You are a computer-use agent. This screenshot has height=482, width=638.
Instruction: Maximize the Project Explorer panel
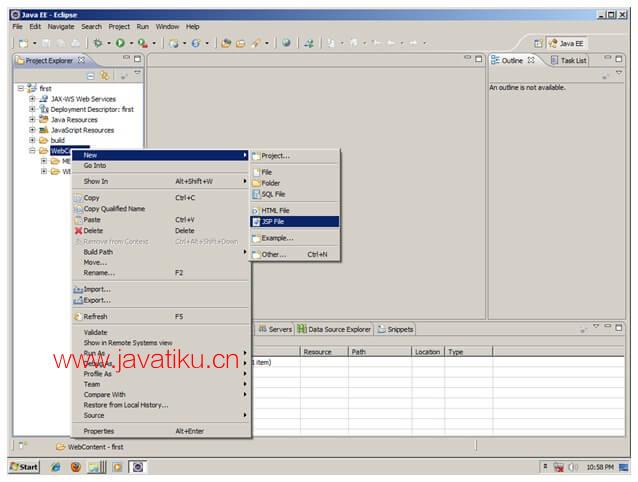point(138,59)
